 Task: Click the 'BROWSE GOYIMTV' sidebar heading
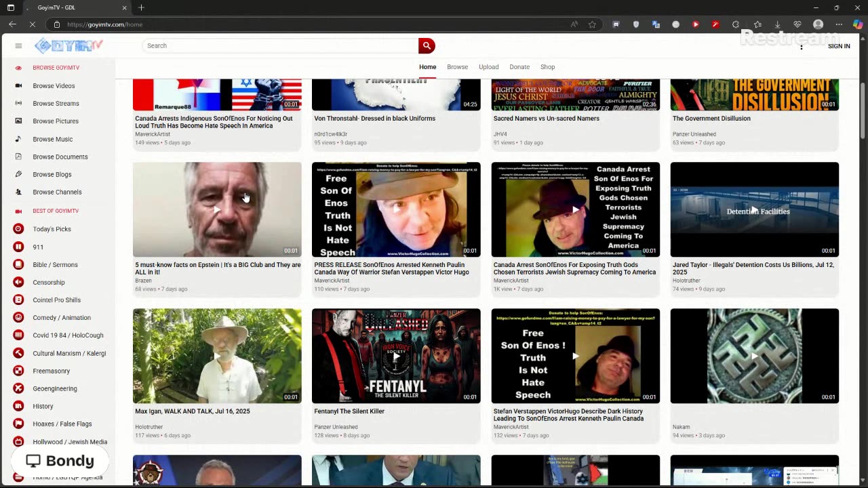click(x=56, y=68)
